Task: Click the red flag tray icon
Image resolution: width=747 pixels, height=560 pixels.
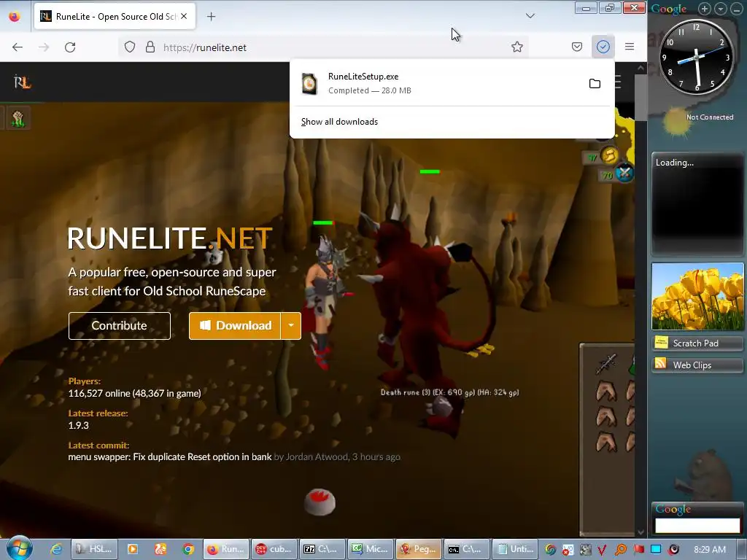Action: tap(638, 550)
